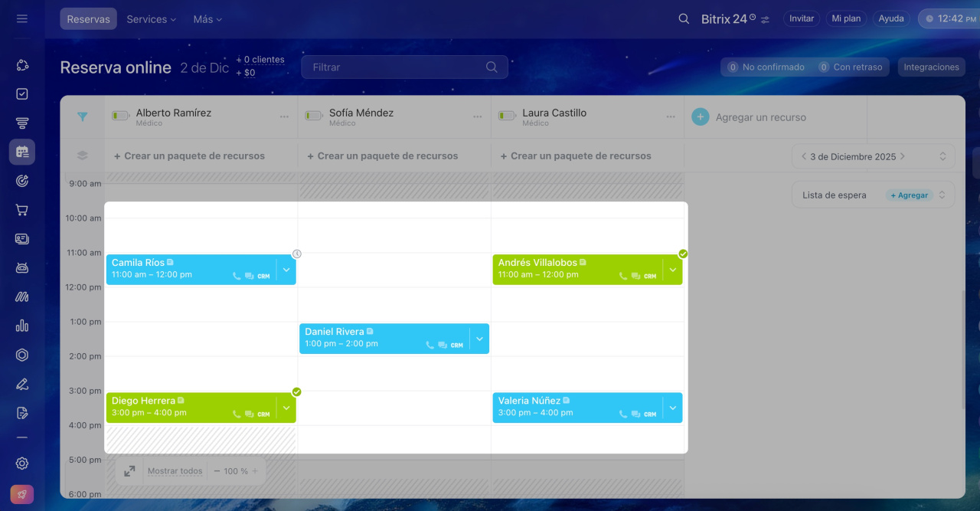Screen dimensions: 980x511
Task: Click the search magnifier in top bar
Action: (x=684, y=19)
